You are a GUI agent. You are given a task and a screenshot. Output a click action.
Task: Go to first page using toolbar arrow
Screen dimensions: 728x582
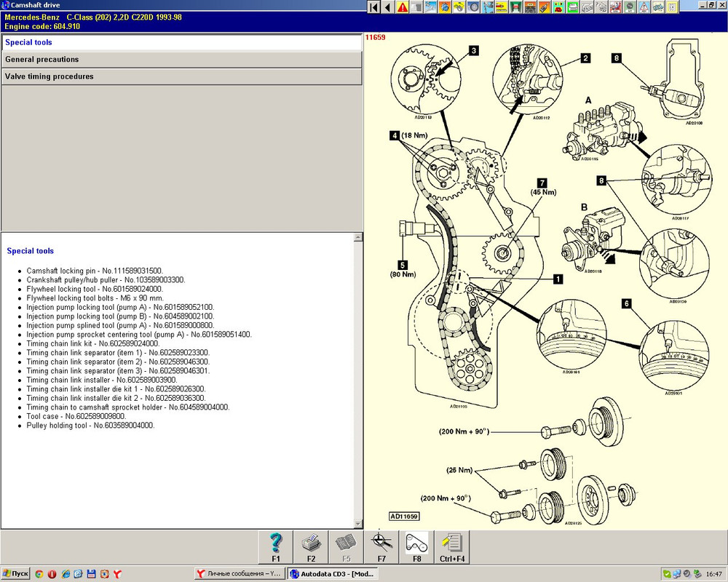(x=373, y=7)
